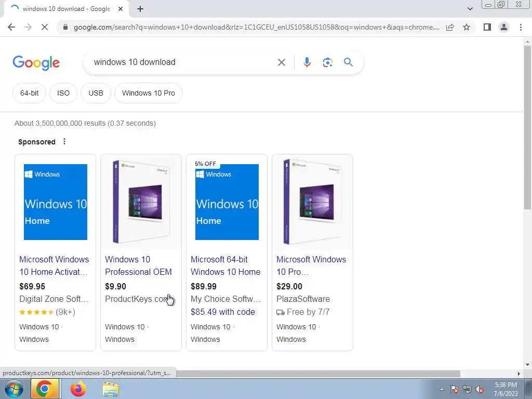The image size is (532, 399).
Task: Stop loading the page
Action: 45,27
